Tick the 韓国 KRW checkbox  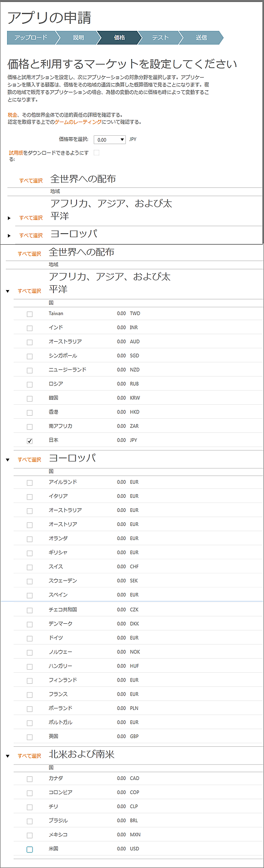(29, 399)
